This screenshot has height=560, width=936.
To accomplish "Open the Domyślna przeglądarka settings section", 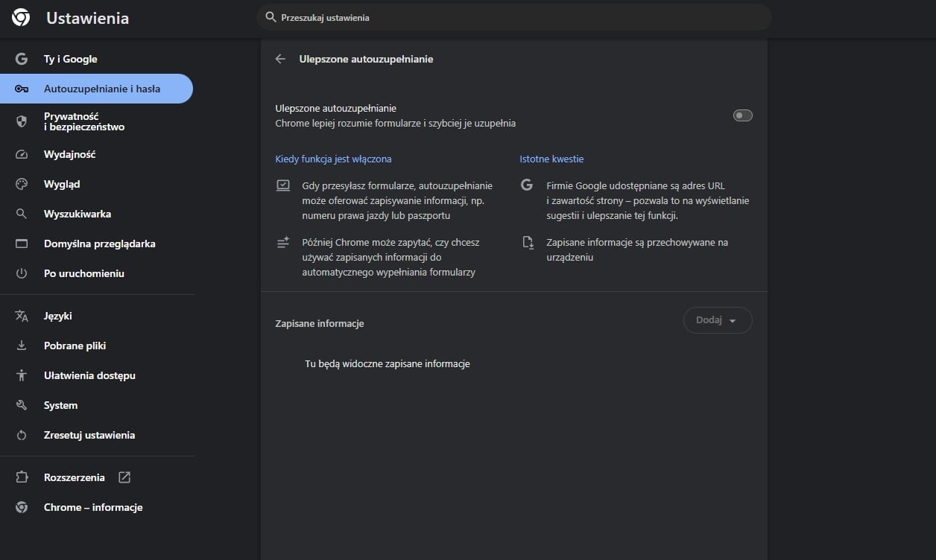I will 99,244.
